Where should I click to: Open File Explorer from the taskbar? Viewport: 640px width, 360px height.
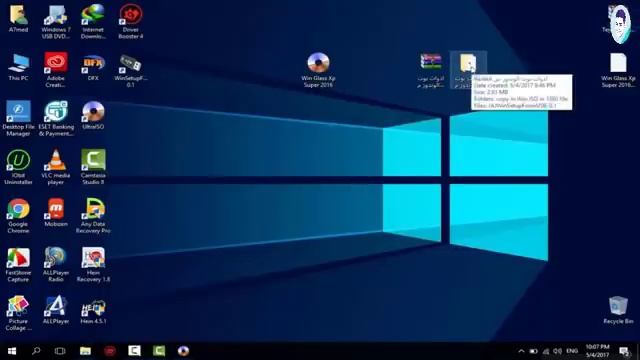pos(85,351)
